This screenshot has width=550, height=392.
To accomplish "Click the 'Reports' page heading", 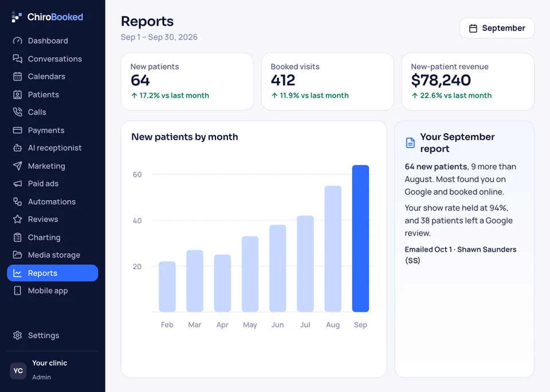I will coord(147,21).
